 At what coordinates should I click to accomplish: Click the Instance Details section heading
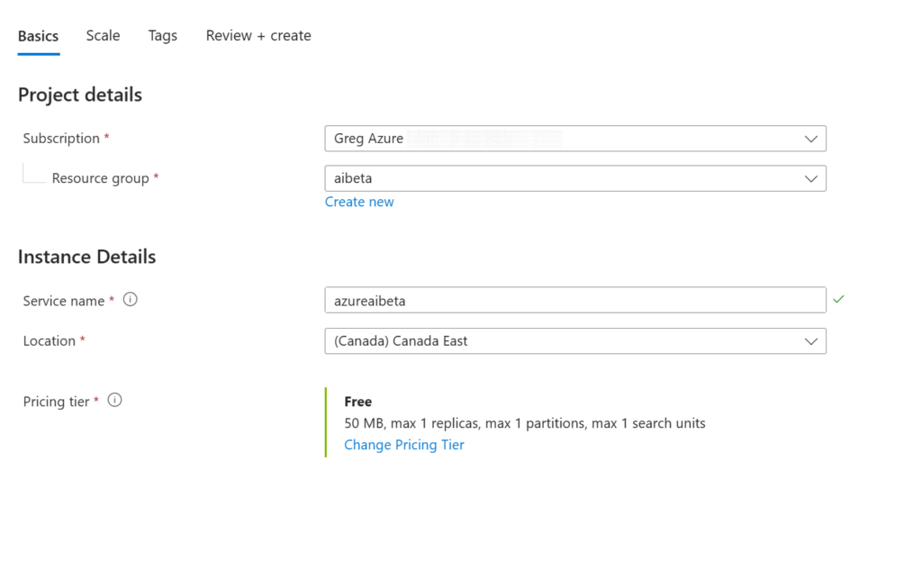[x=86, y=257]
